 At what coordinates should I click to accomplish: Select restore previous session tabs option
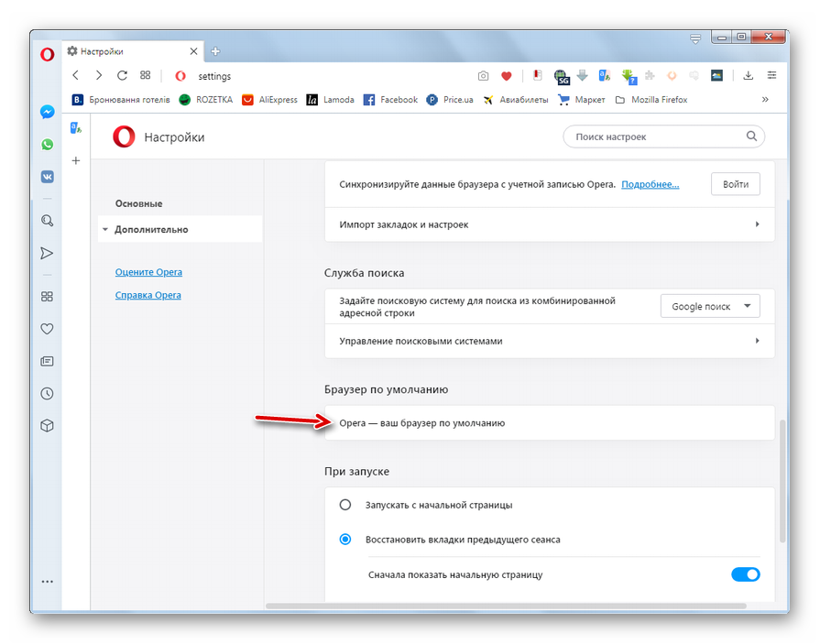tap(345, 539)
